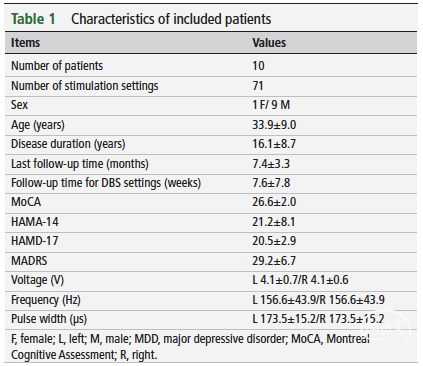This screenshot has height=366, width=423.
Task: Click the Table 1 title label
Action: (x=33, y=19)
